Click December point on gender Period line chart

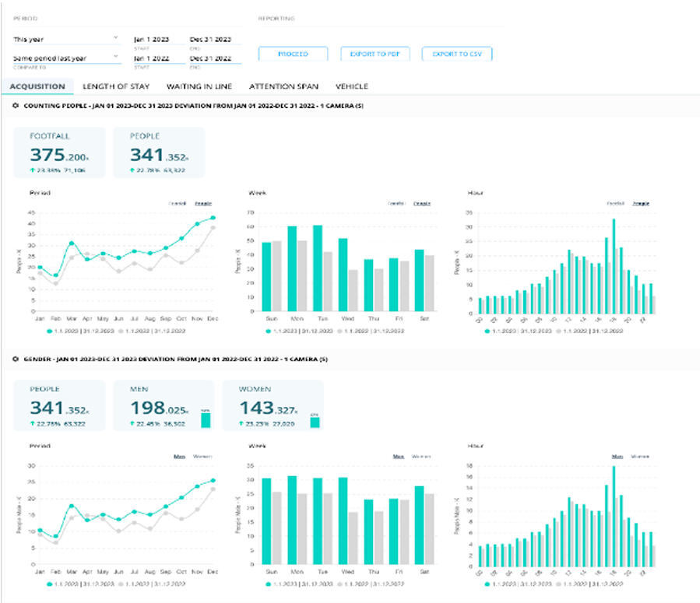click(213, 480)
